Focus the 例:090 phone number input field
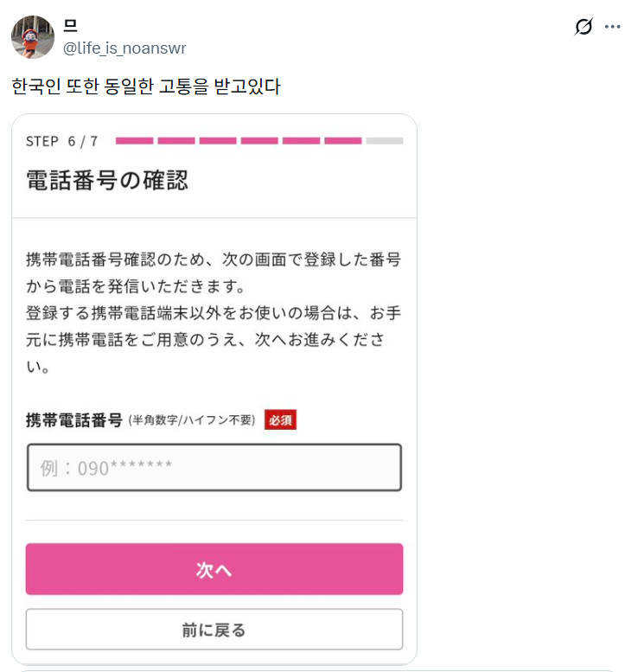 [214, 467]
